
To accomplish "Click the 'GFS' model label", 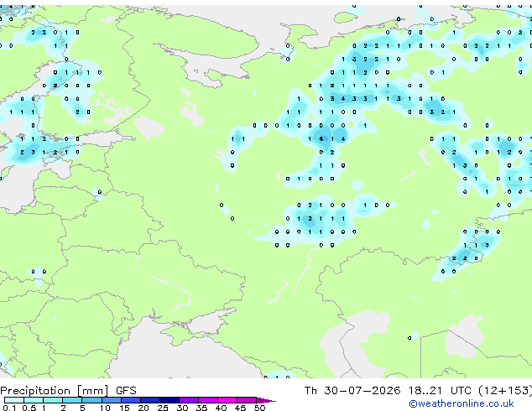I will coord(126,391).
